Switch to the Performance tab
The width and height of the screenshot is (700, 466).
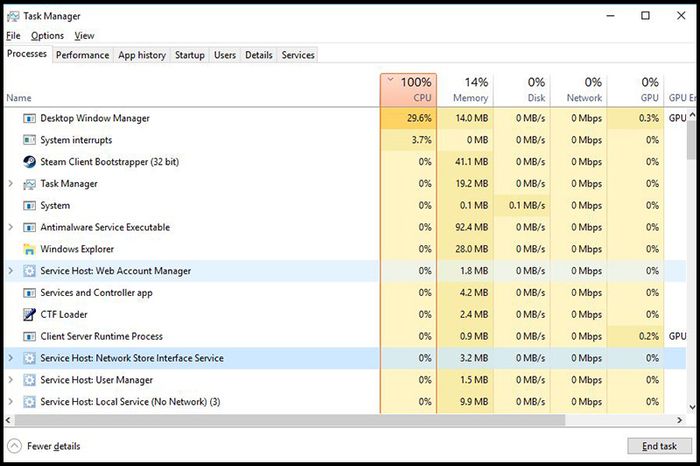coord(83,55)
